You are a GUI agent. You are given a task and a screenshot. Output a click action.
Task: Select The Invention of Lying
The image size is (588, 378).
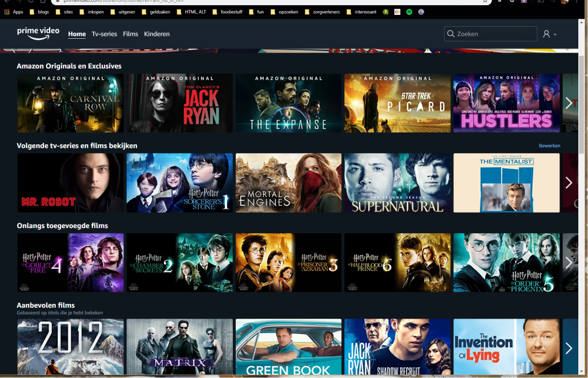506,347
